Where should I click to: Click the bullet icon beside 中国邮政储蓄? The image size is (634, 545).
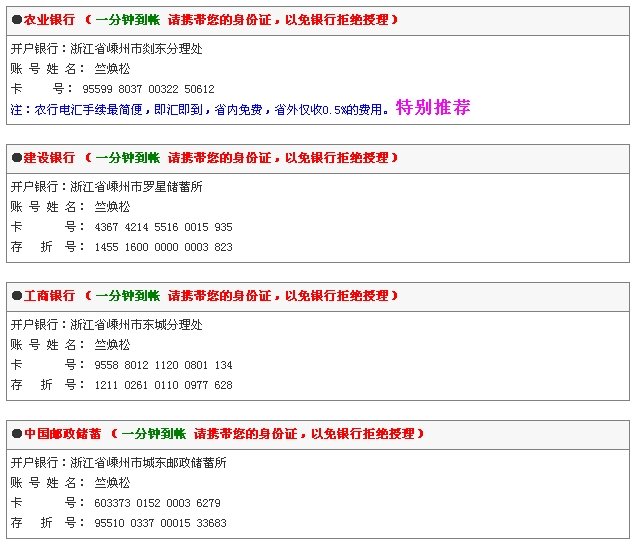tap(17, 434)
